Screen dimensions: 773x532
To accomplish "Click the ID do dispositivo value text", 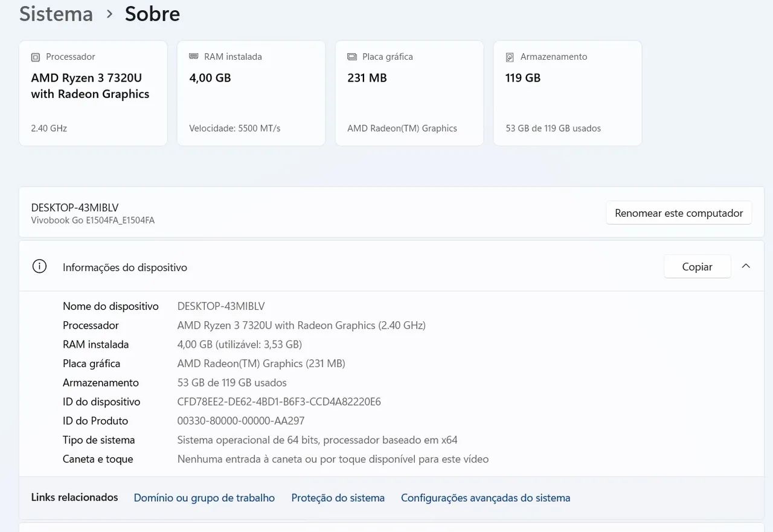I will (x=279, y=402).
